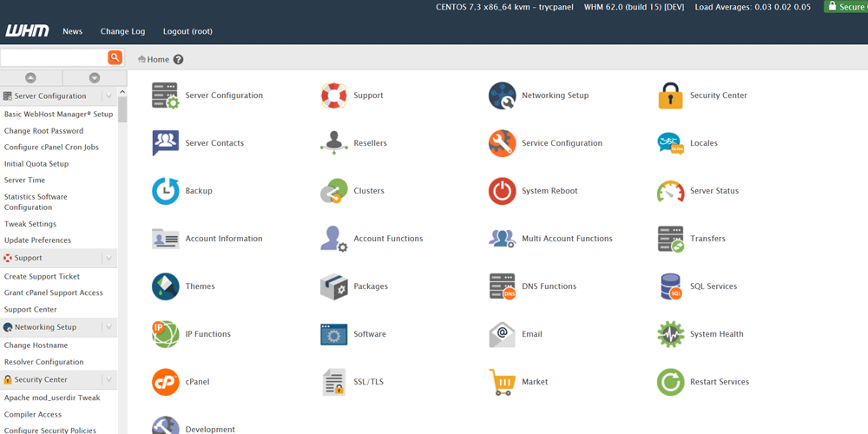Open the Transfers icon
Viewport: 868px width, 434px height.
(x=670, y=239)
